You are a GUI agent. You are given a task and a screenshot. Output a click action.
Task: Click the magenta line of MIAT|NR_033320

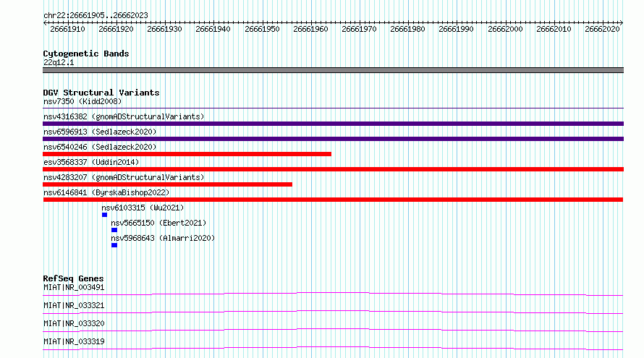tap(333, 330)
